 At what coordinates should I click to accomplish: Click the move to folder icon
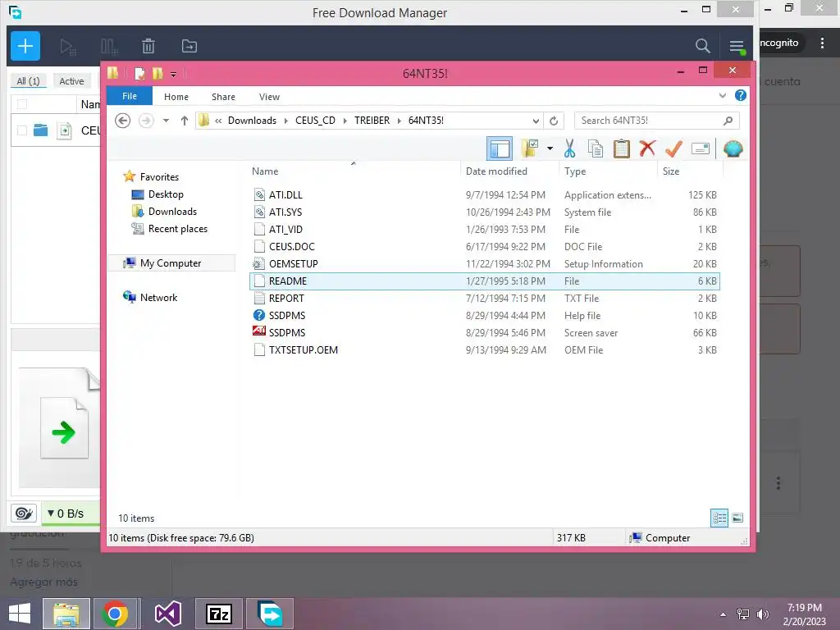(x=189, y=47)
